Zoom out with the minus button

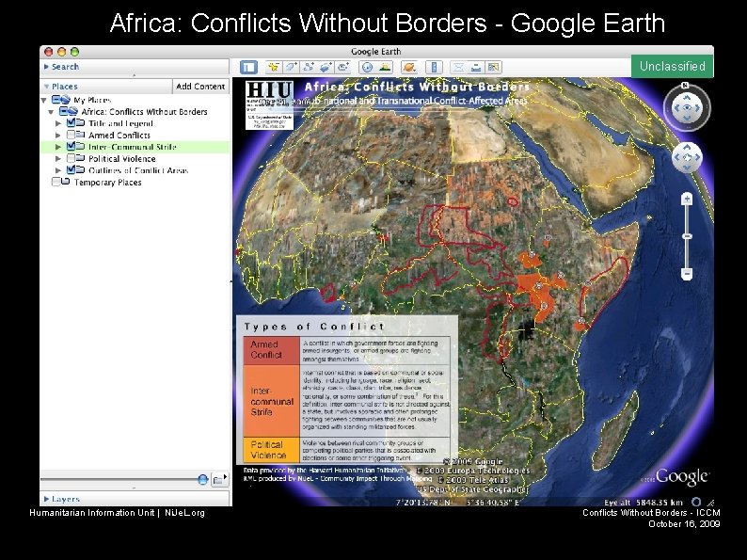687,274
